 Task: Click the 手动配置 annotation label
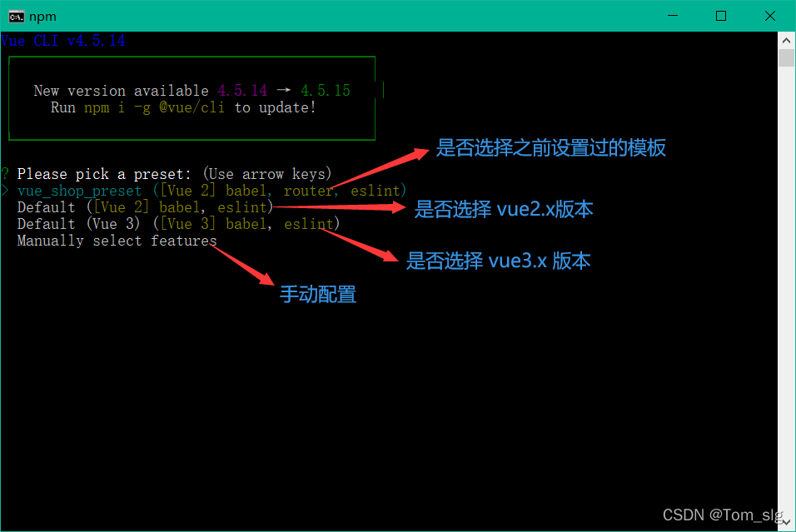coord(318,295)
